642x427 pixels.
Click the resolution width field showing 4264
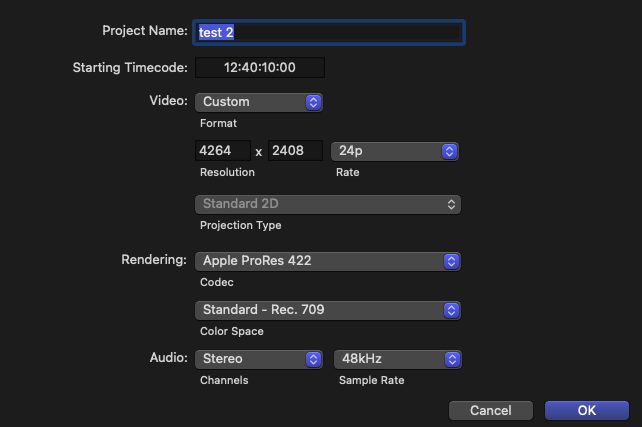click(x=222, y=151)
